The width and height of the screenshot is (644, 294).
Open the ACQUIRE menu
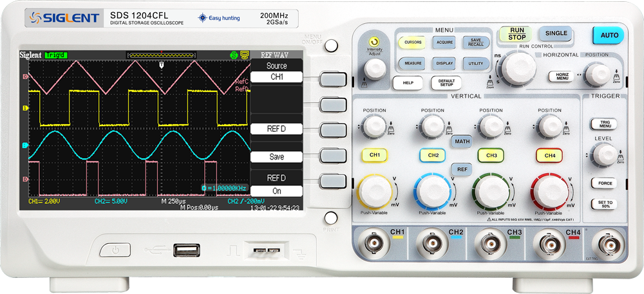(444, 42)
